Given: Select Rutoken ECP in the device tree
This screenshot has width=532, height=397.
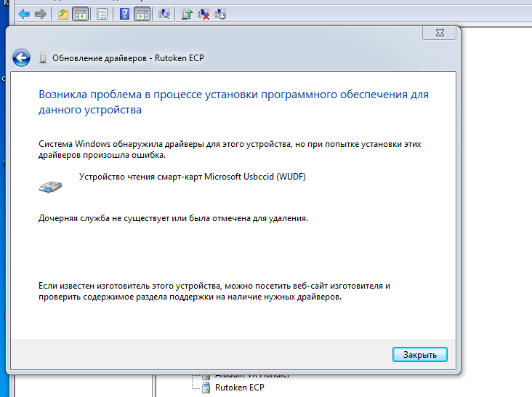Looking at the screenshot, I should [x=240, y=388].
